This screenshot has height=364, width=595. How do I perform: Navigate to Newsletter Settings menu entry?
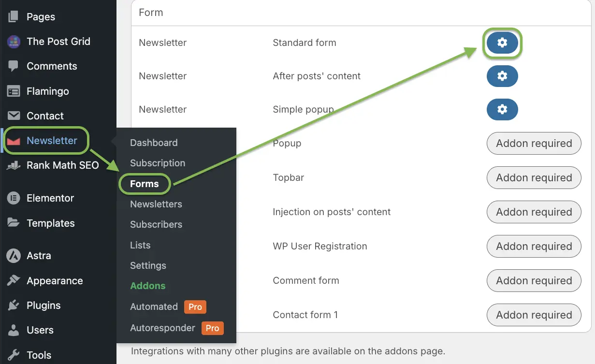click(x=148, y=265)
